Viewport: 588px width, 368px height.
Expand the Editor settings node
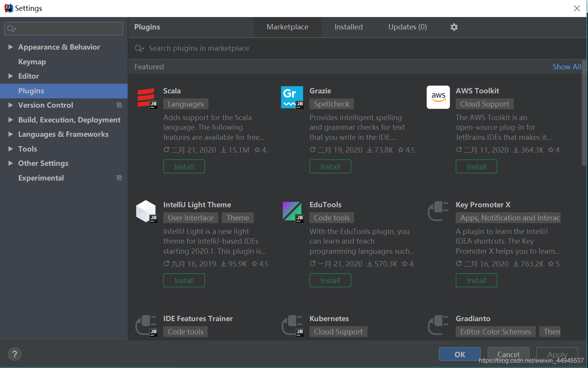click(x=11, y=76)
